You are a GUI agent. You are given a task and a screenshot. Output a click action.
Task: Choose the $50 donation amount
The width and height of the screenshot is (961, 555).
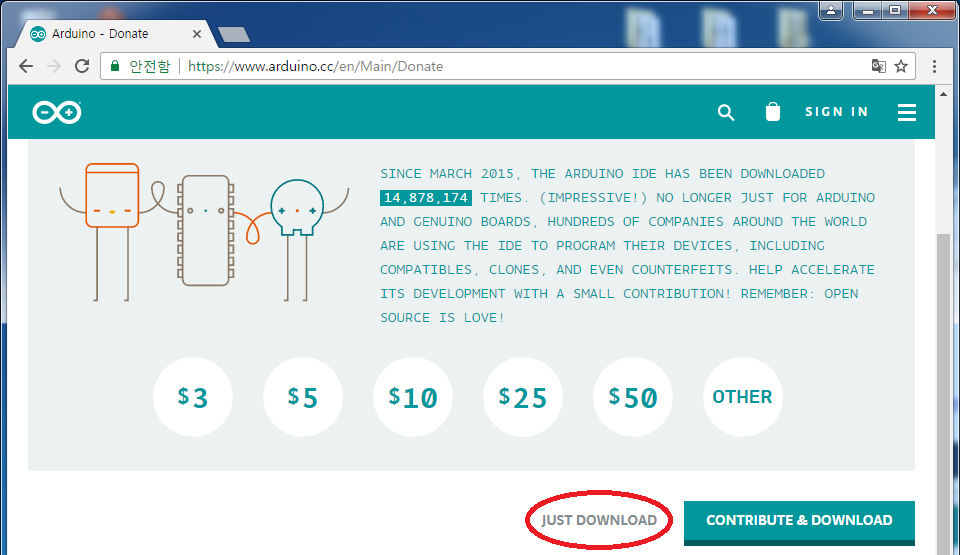(632, 397)
